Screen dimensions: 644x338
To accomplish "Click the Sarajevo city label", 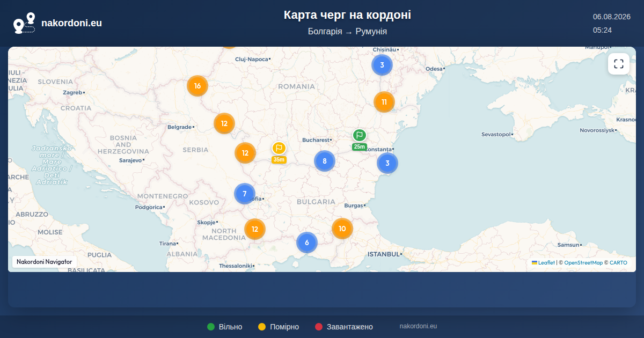I will click(130, 160).
